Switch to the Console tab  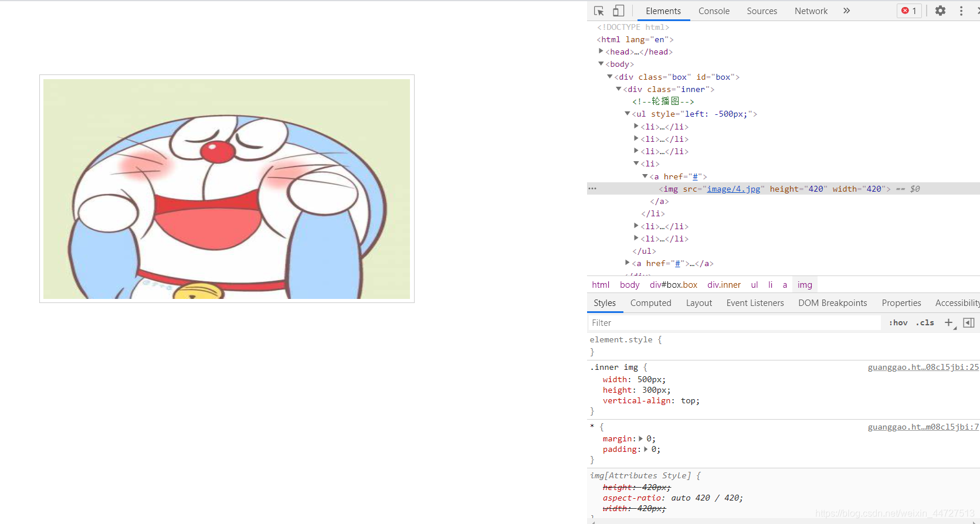(x=714, y=11)
